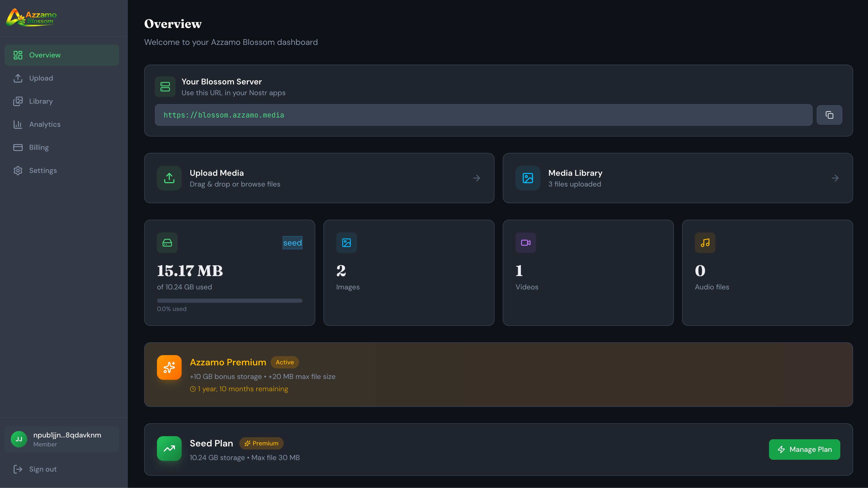Open Settings in the sidebar
The height and width of the screenshot is (488, 868).
click(x=43, y=171)
